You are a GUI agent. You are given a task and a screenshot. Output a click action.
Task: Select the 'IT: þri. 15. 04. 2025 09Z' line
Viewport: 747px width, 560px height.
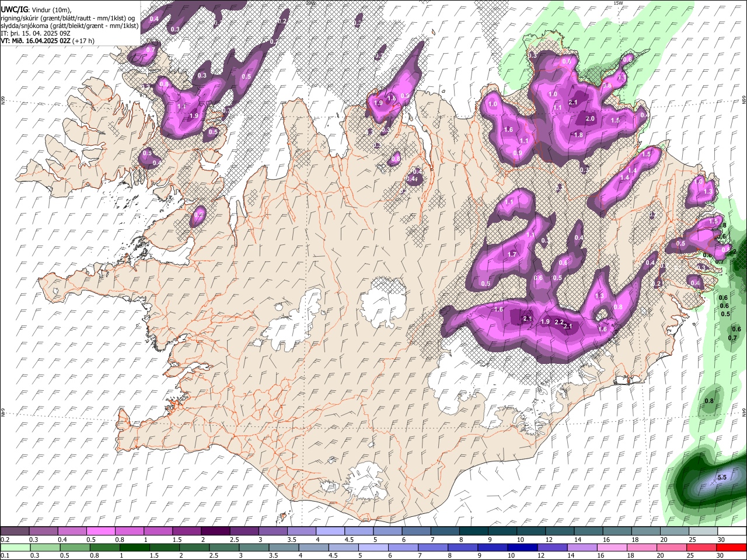34,33
